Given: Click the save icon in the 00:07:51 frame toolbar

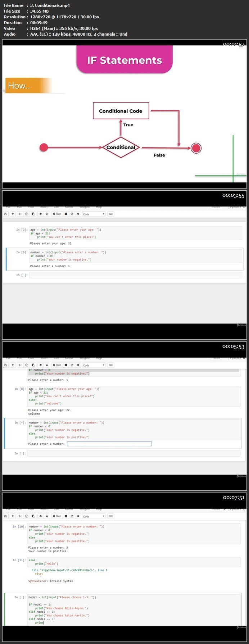Looking at the screenshot, I should point(6,516).
